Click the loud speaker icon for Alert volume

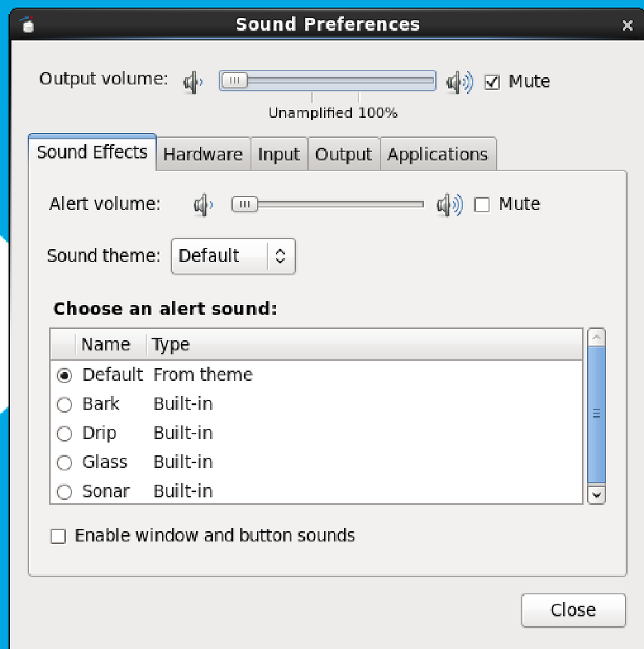click(x=449, y=206)
